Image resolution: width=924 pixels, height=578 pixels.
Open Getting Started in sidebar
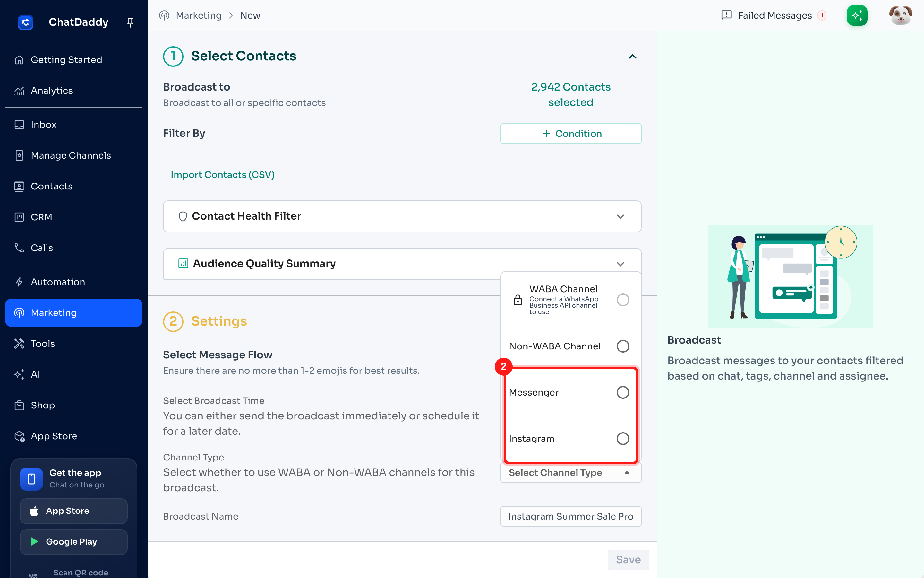[74, 60]
